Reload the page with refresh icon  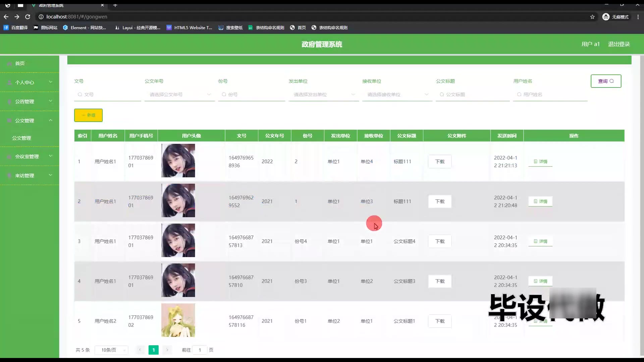(28, 17)
